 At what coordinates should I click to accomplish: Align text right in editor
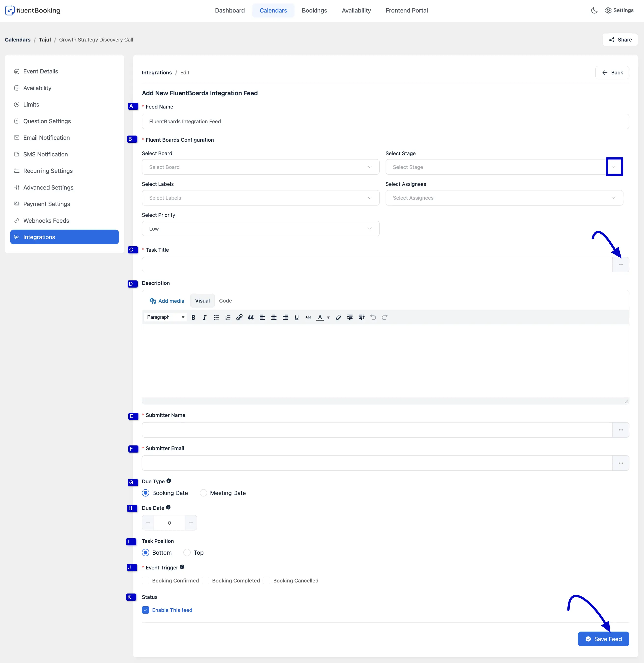285,317
